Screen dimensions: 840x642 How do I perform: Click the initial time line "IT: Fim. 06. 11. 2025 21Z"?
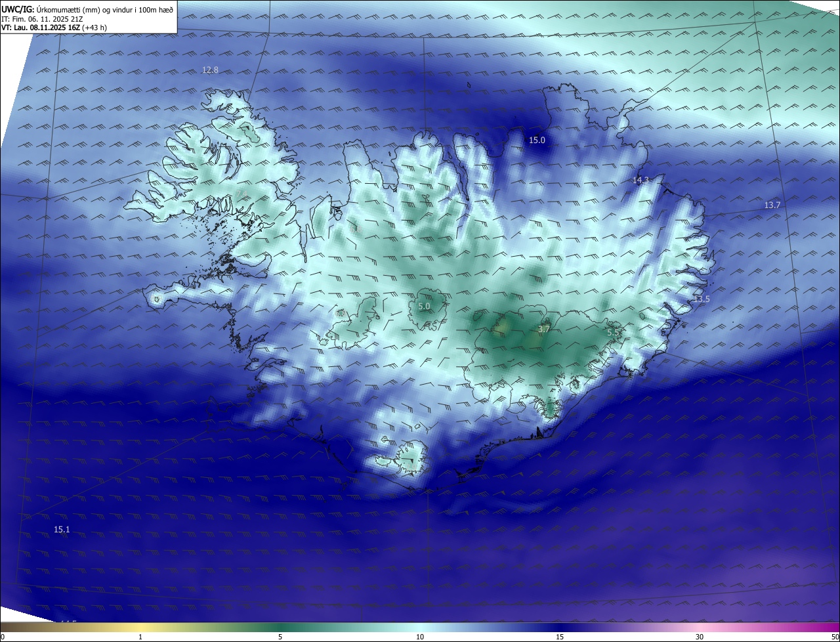click(x=43, y=18)
